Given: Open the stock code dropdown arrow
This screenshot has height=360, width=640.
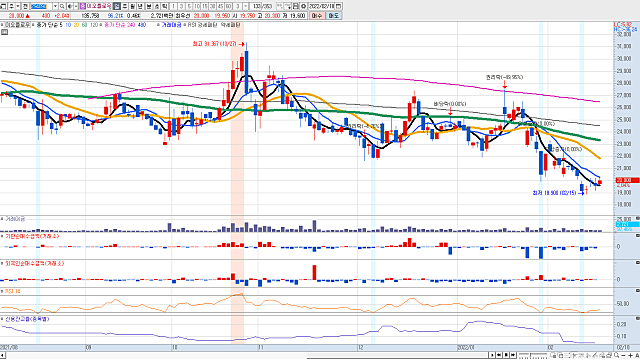Looking at the screenshot, I should coord(56,7).
